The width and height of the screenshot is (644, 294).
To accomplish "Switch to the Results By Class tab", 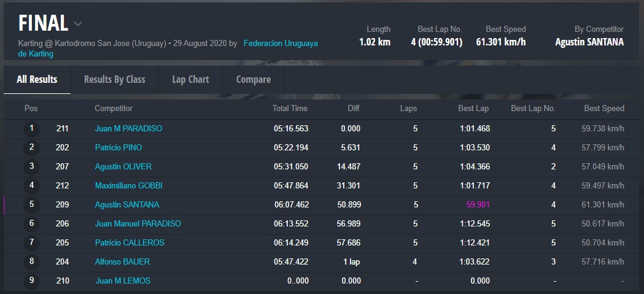I will (114, 79).
